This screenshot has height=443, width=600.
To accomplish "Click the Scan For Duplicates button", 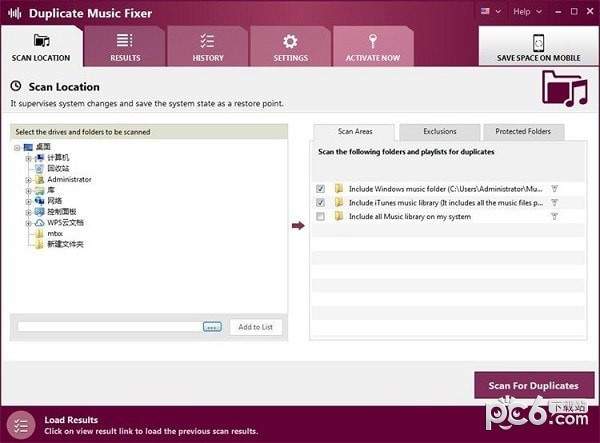I will 533,385.
